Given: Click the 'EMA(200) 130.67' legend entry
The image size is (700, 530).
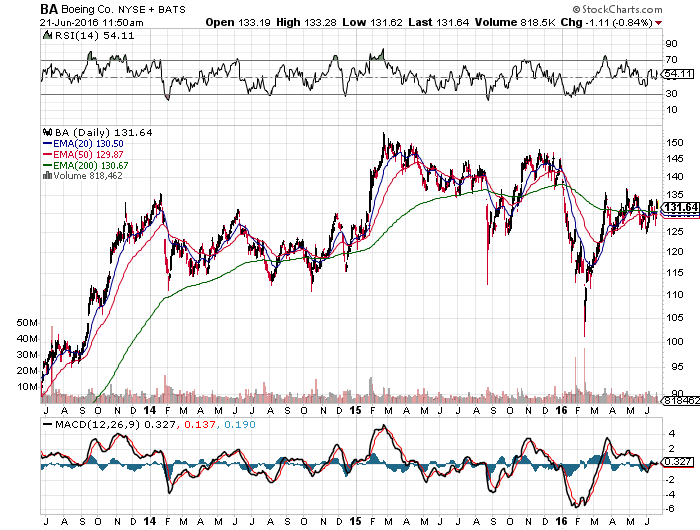Looking at the screenshot, I should (x=91, y=165).
